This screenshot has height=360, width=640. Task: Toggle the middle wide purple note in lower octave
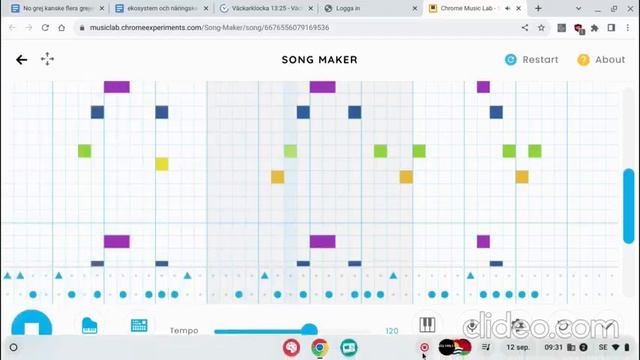point(322,242)
